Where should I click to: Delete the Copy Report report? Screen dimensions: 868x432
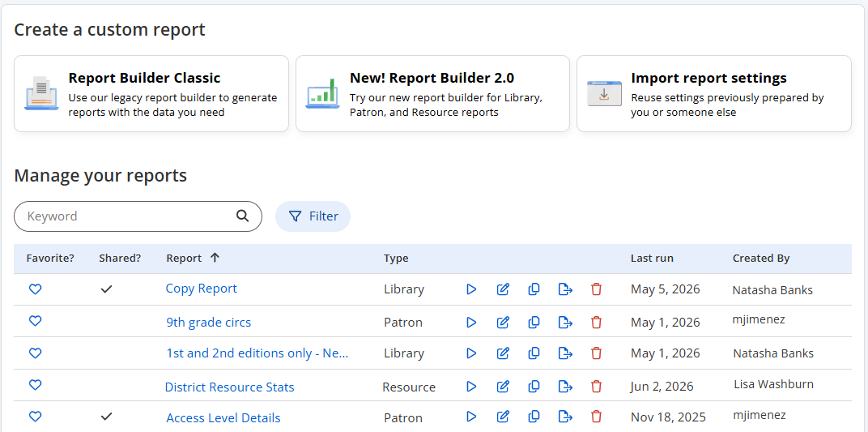pyautogui.click(x=596, y=289)
